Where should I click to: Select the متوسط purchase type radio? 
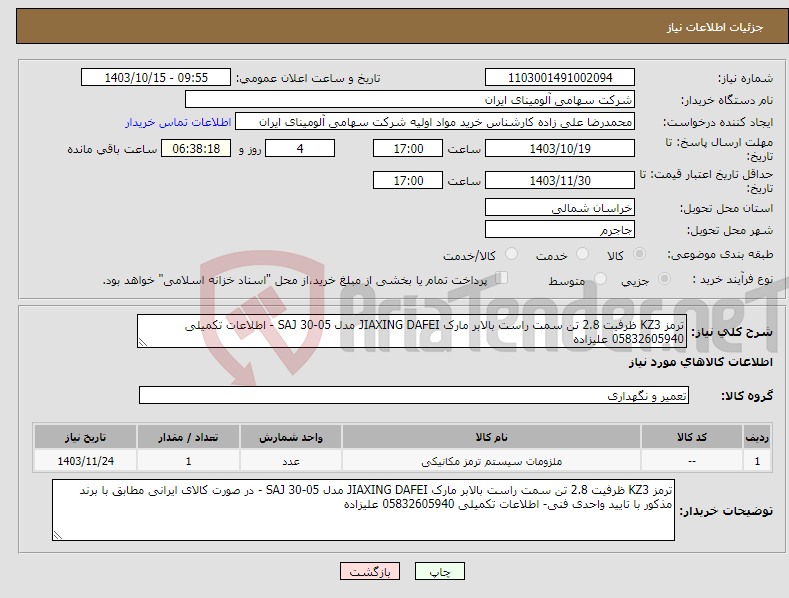[600, 278]
